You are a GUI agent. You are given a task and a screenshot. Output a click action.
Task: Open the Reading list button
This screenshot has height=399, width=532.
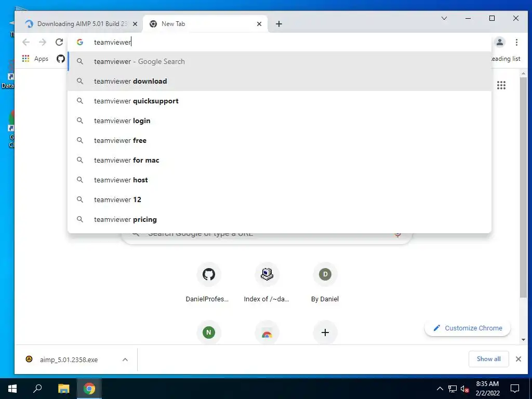[506, 59]
